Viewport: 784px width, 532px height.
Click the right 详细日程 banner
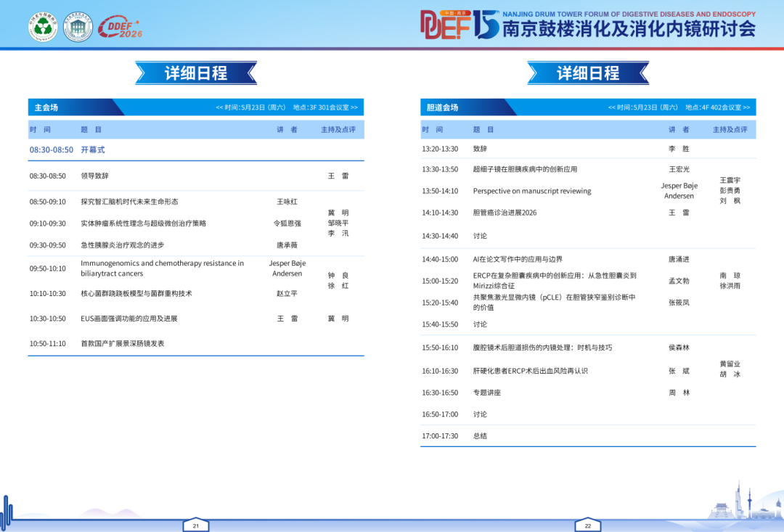pos(588,73)
